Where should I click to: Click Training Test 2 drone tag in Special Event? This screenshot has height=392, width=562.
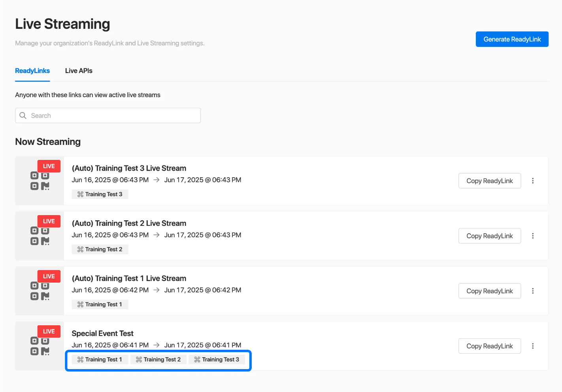tap(158, 360)
